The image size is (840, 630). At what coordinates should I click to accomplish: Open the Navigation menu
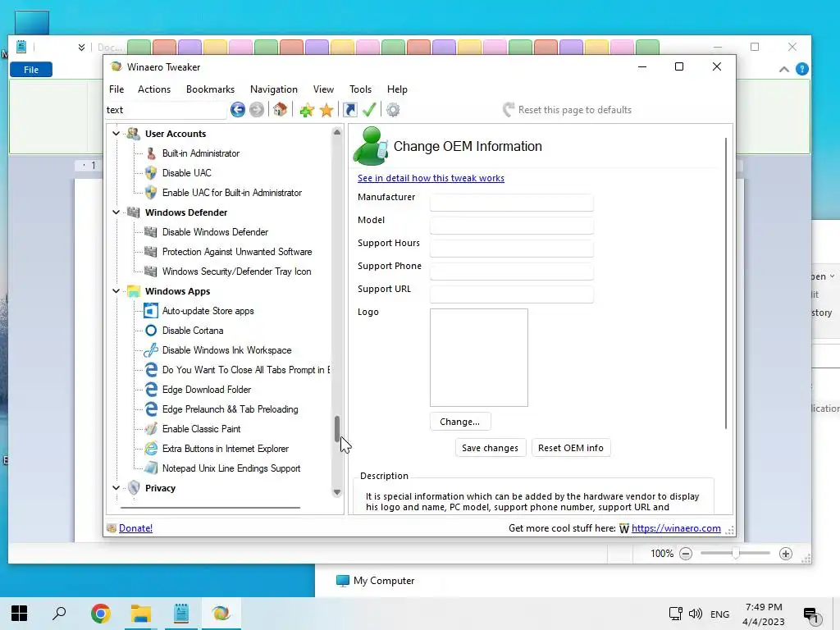tap(274, 89)
